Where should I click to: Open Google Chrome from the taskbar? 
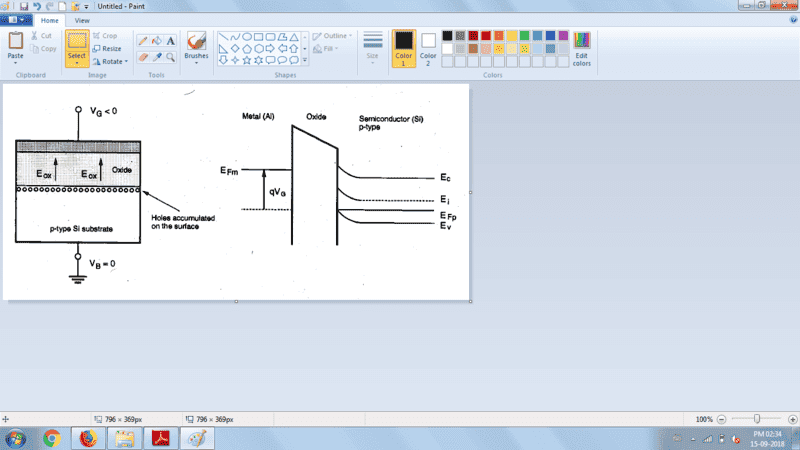coord(52,437)
